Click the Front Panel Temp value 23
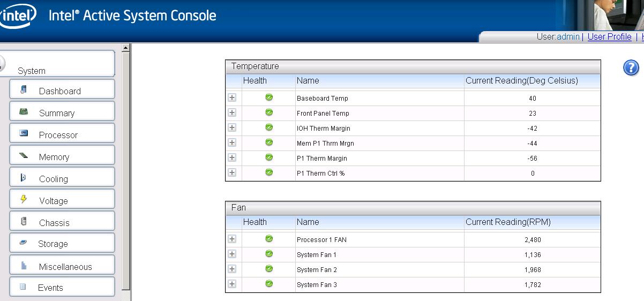 pos(533,114)
